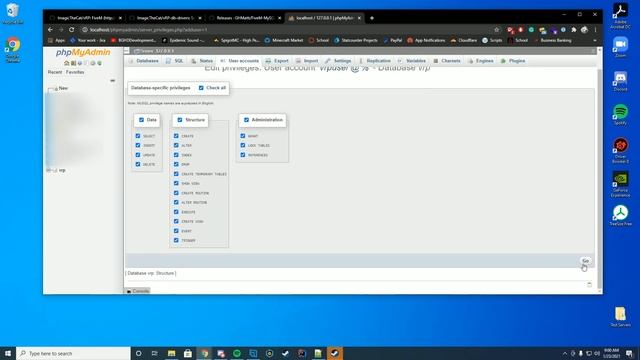Uncheck the LOCK TABLES privilege
Image resolution: width=640 pixels, height=360 pixels.
click(x=242, y=145)
